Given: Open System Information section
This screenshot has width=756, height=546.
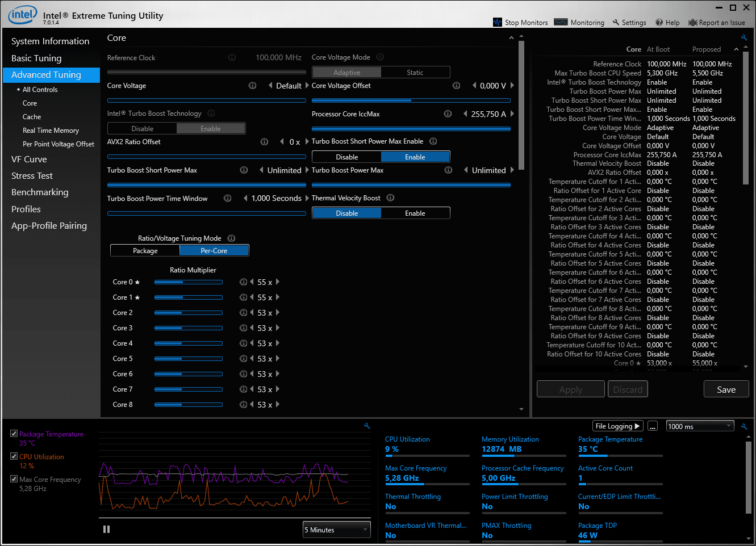Looking at the screenshot, I should (51, 41).
